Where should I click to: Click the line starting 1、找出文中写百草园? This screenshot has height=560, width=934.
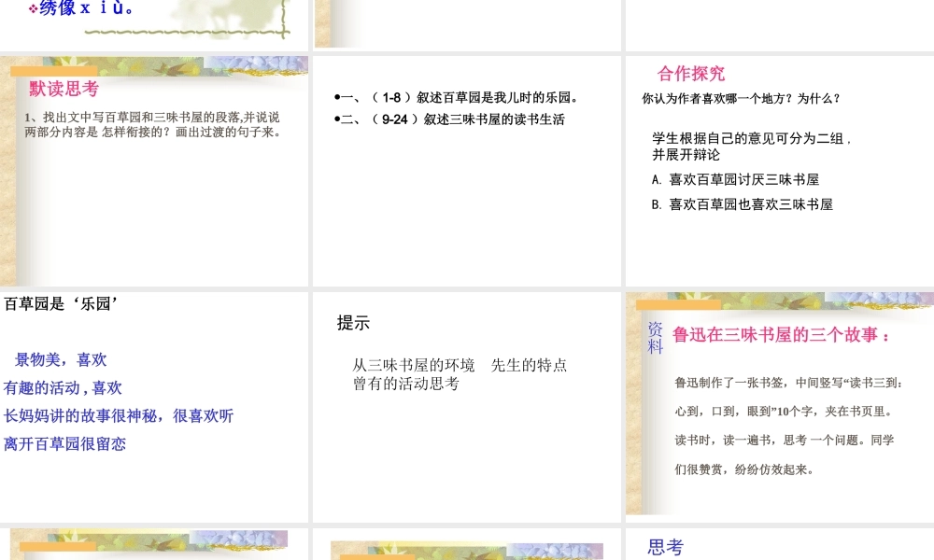[152, 118]
